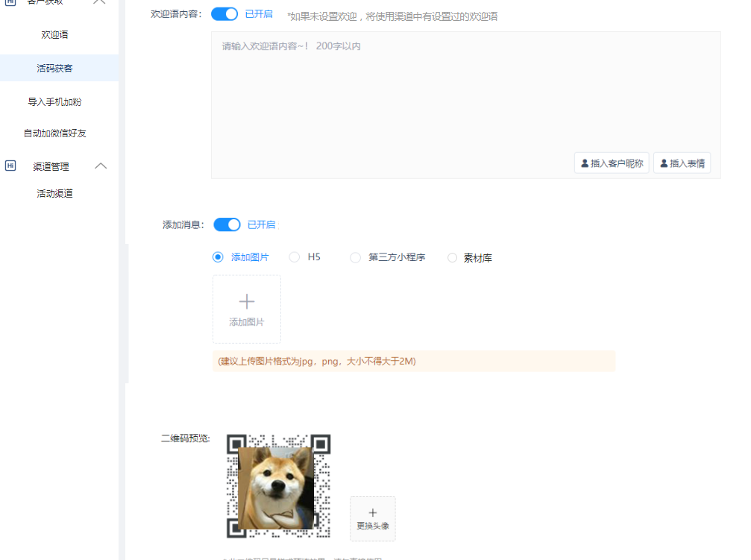Click the 更换头像 label
Viewport: 751px width, 560px height.
373,526
